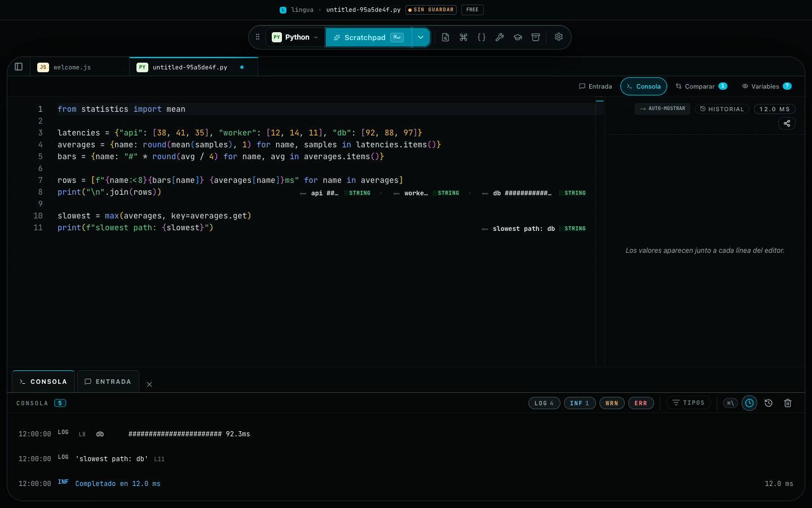This screenshot has width=812, height=508.
Task: Select the Consola view tab
Action: (x=643, y=86)
